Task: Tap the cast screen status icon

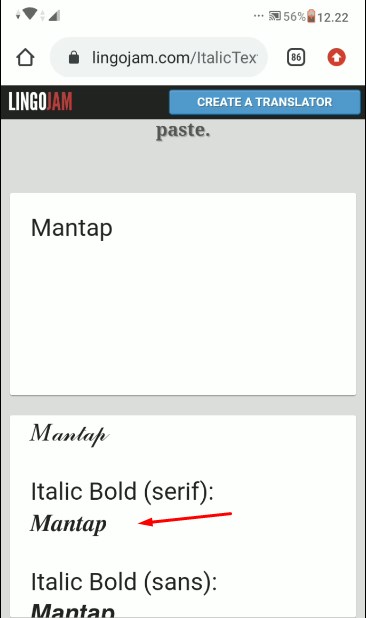Action: (275, 16)
